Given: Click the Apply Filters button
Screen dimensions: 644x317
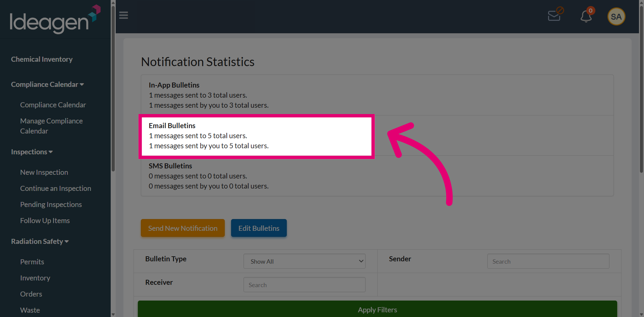Looking at the screenshot, I should [377, 309].
